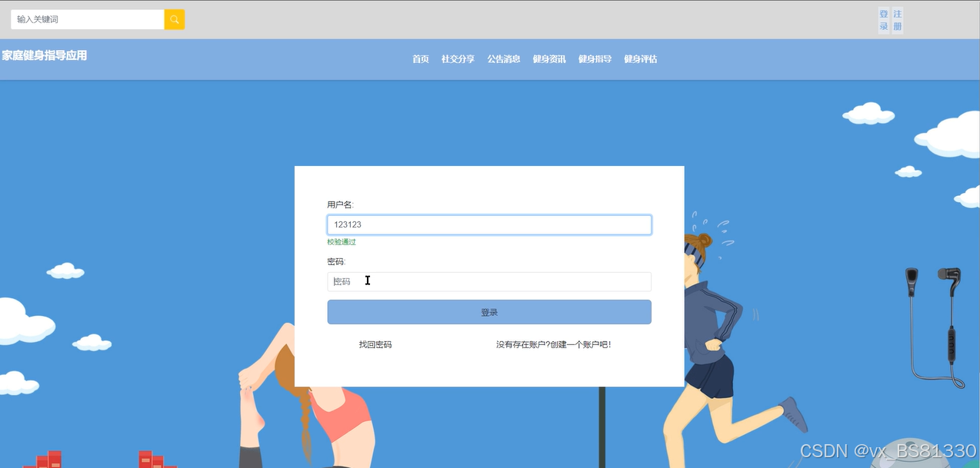This screenshot has width=980, height=468.
Task: Open 健身评估 navigation item
Action: [x=640, y=59]
